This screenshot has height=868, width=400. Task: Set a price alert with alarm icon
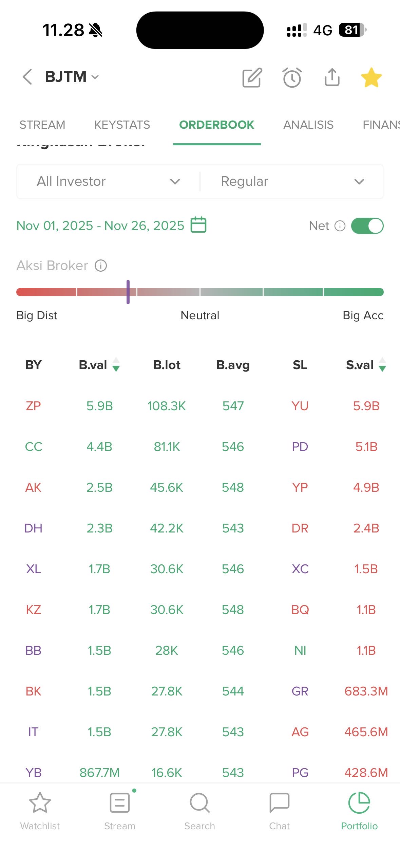(292, 77)
